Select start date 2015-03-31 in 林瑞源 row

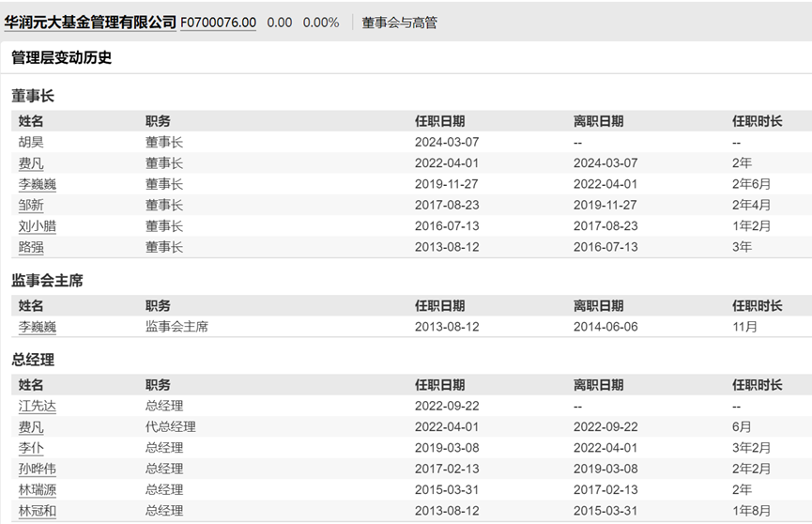[x=447, y=490]
